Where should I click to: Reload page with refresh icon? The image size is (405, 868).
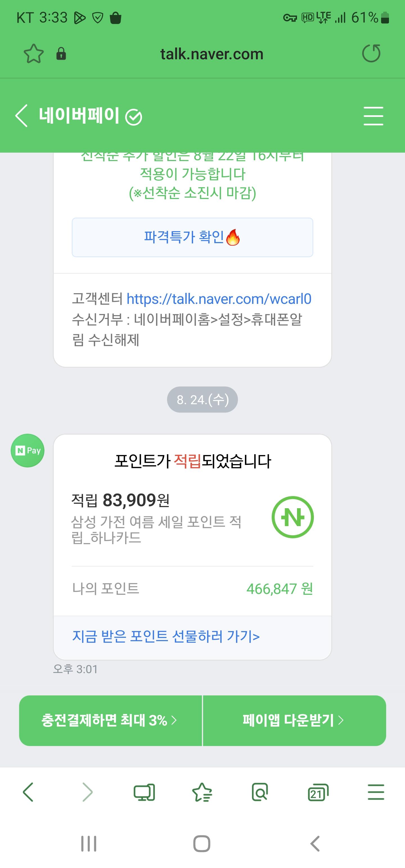click(x=371, y=54)
